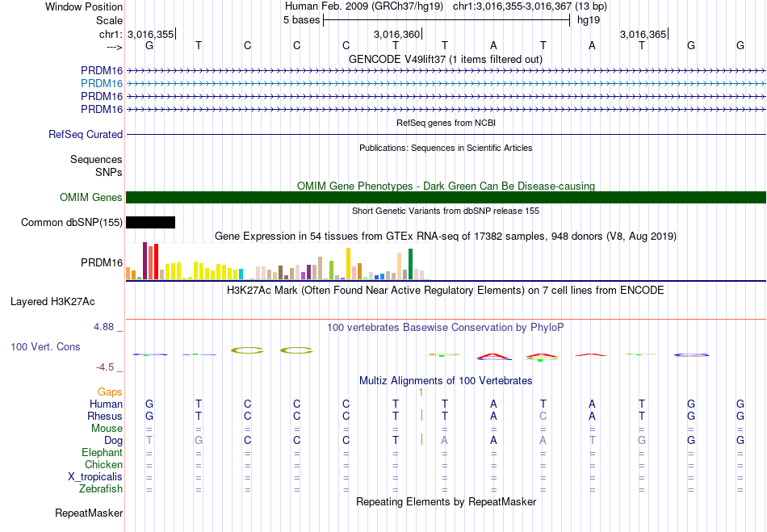Screen dimensions: 767x532
Task: Select the 3,016,355 ruler coordinate
Action: (151, 34)
